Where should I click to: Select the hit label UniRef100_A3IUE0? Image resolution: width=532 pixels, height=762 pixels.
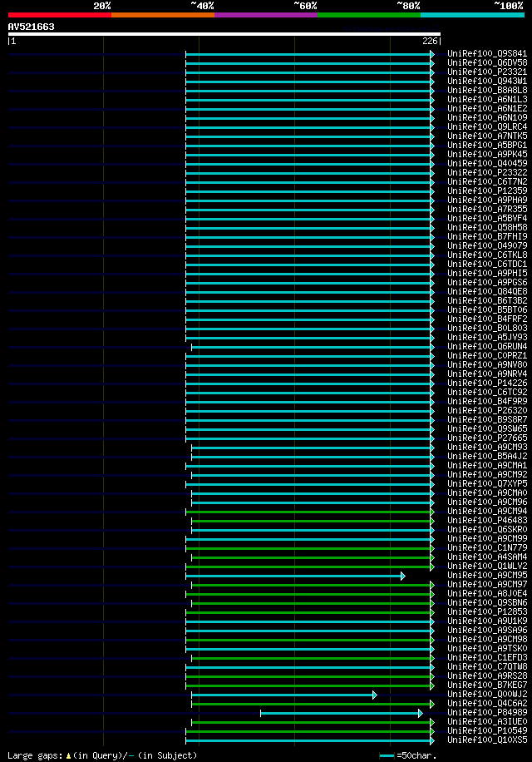coord(487,722)
